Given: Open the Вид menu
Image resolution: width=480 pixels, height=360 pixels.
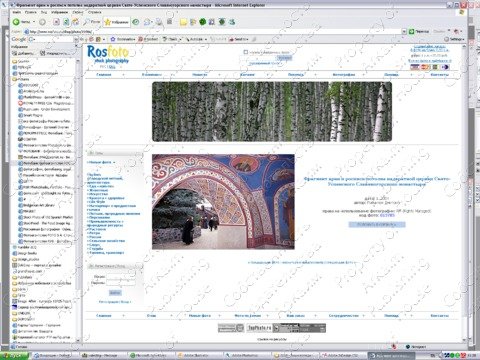Looking at the screenshot, I should [44, 12].
